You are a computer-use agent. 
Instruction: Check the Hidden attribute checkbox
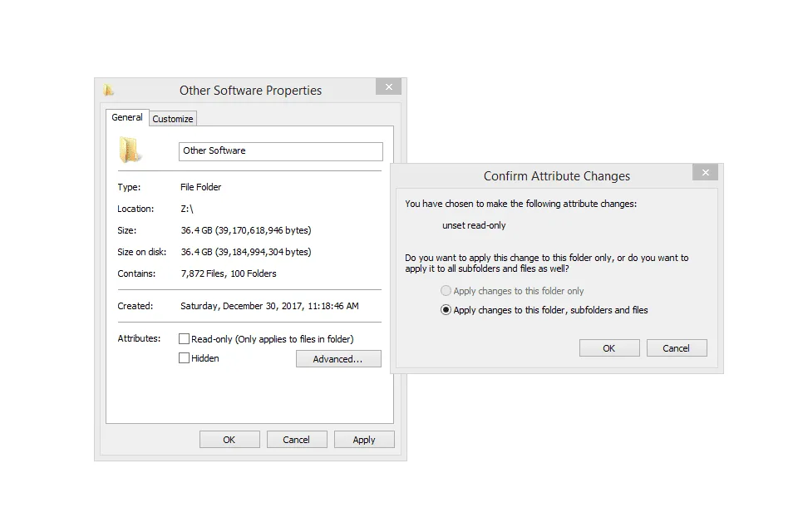[184, 357]
